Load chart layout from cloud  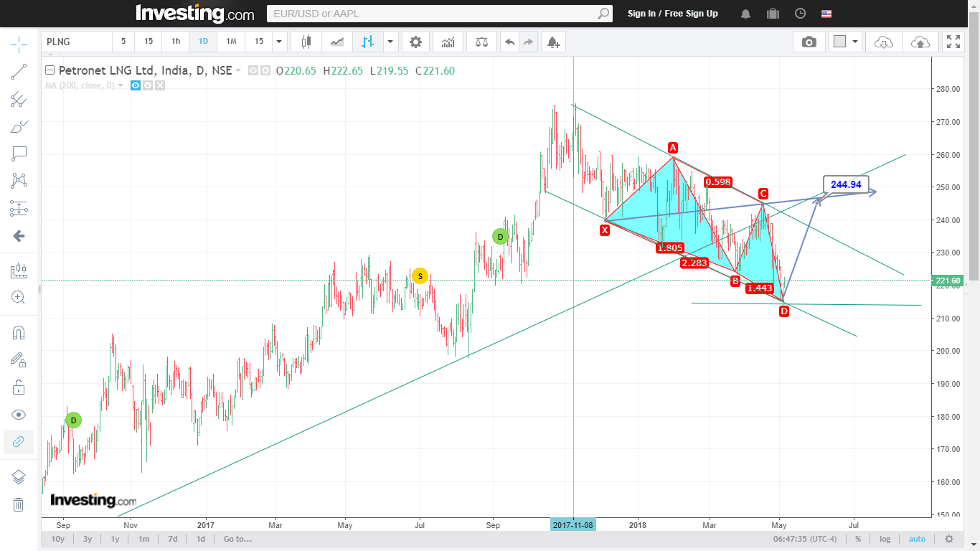click(x=884, y=42)
